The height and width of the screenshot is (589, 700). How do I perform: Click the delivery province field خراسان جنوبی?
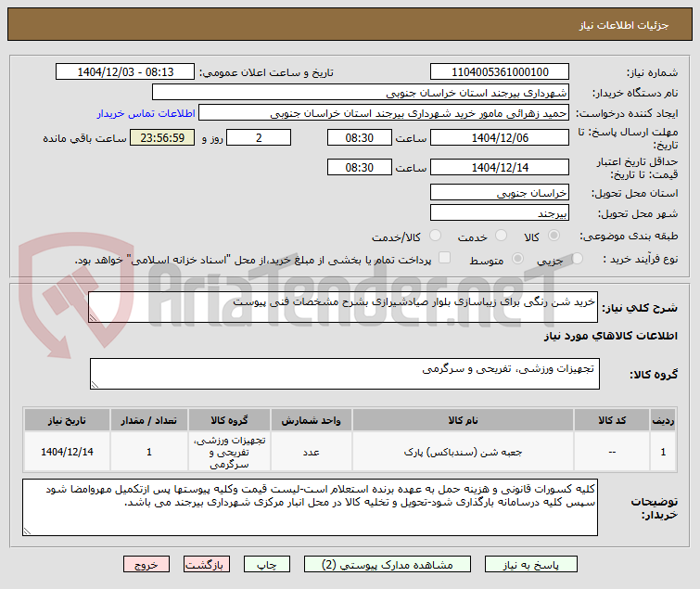coord(500,192)
